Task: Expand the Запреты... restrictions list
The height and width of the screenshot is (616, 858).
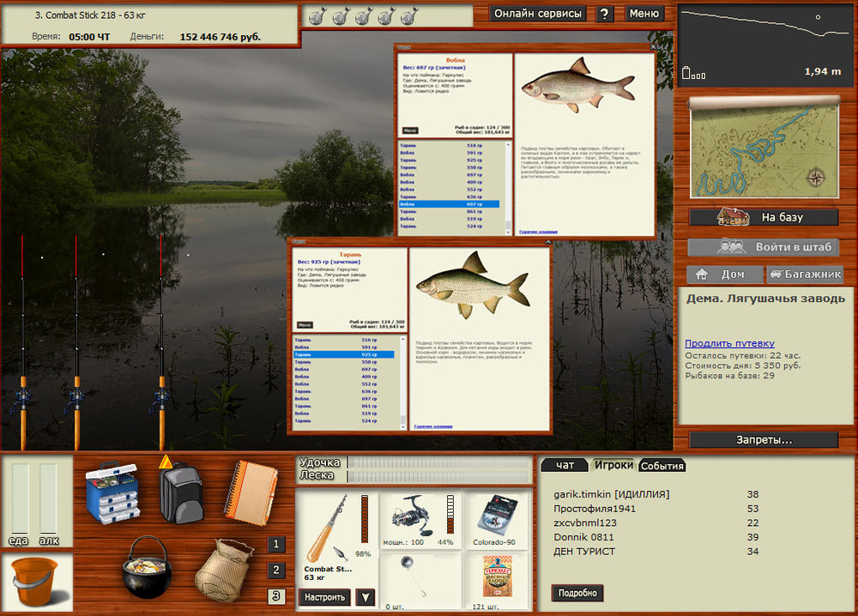Action: (x=764, y=440)
